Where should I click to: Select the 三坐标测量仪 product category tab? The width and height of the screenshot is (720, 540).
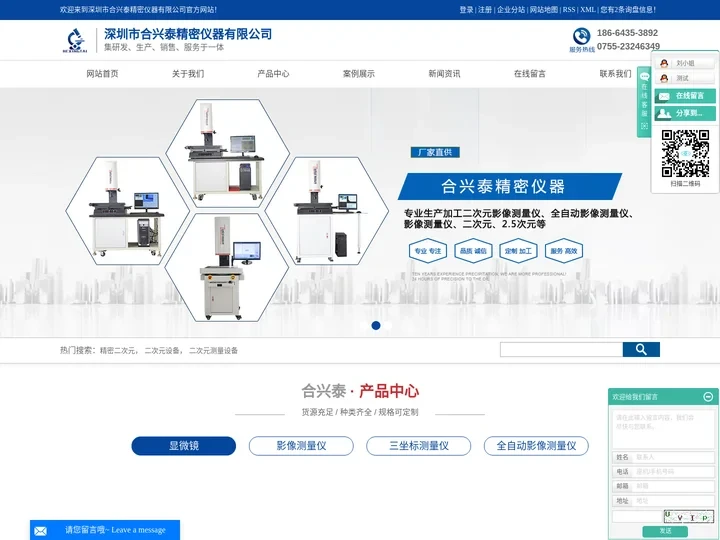[x=419, y=445]
